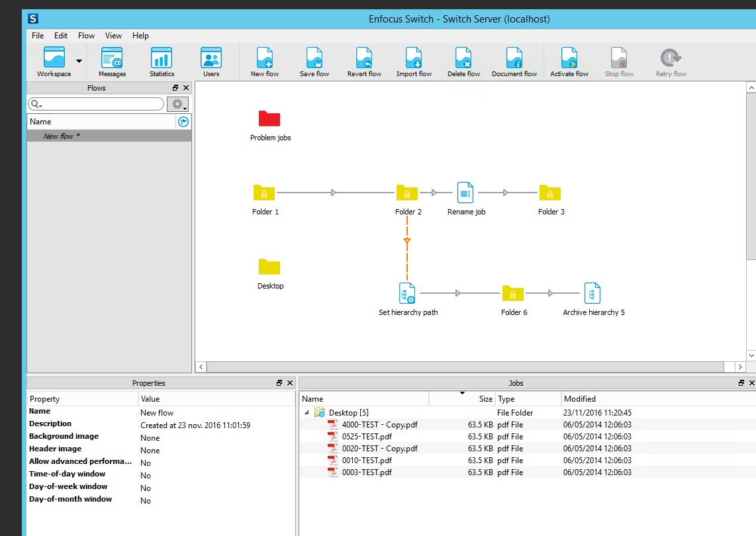Click the flag column header icon

[x=183, y=122]
